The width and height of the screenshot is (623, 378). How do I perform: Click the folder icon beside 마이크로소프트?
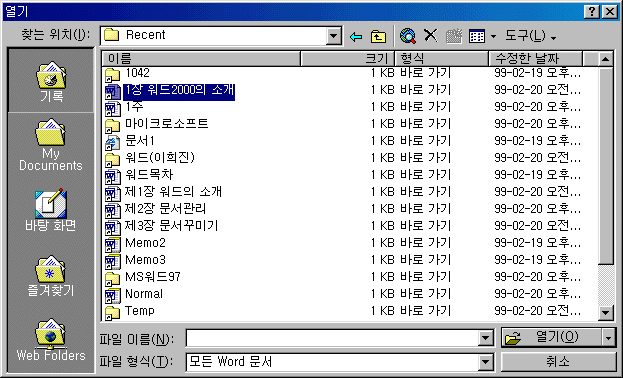coord(112,125)
